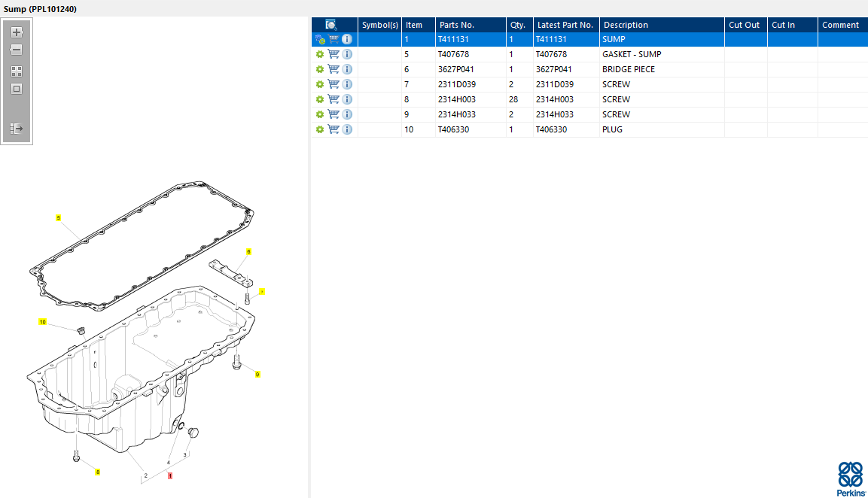Click gear icon for screw 2314H033
Screen dimensions: 868x498
tap(320, 114)
